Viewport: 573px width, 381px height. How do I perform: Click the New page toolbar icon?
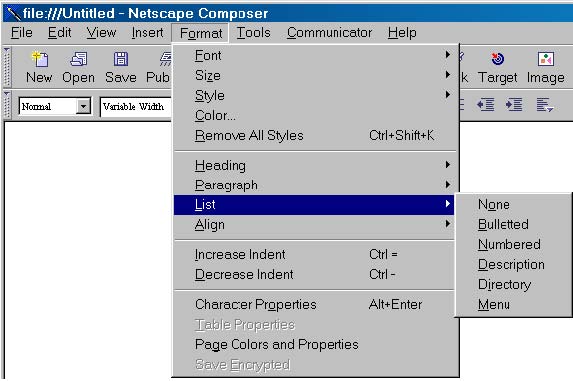click(x=40, y=59)
